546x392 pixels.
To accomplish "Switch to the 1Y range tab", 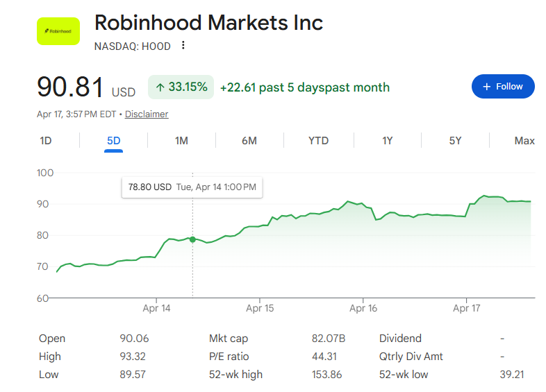I will [x=387, y=141].
